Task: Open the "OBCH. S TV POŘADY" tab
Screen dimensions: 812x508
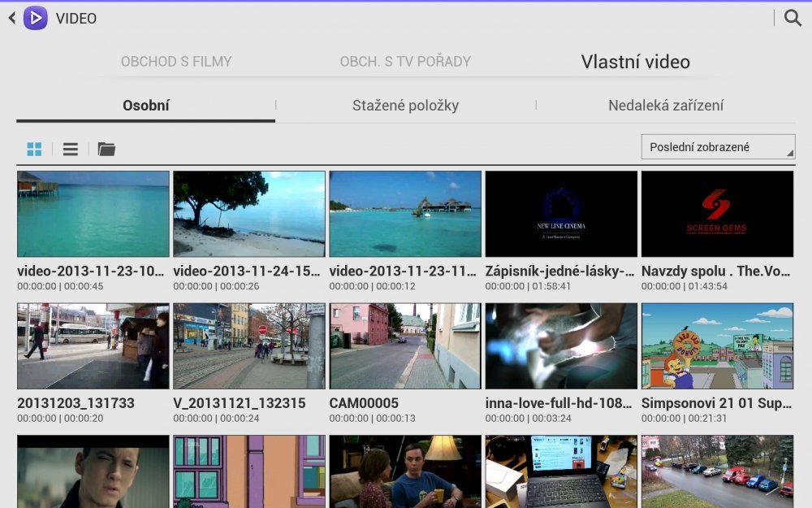Action: [404, 61]
